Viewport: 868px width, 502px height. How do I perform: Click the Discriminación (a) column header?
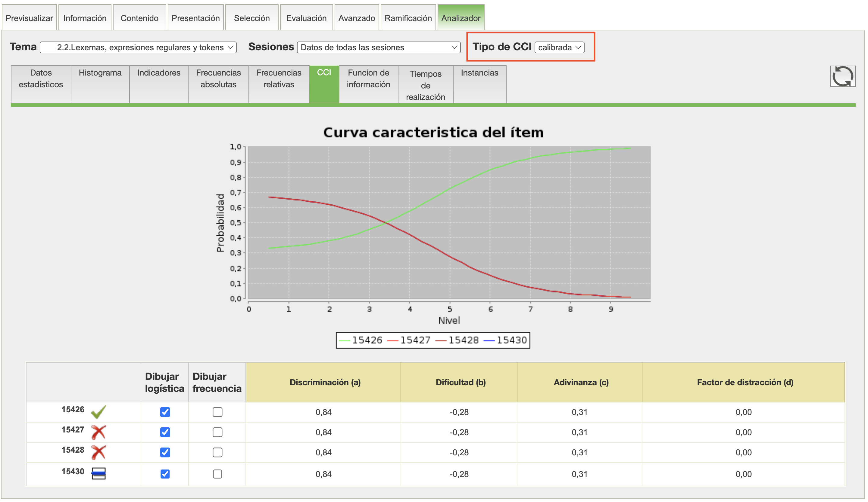[x=325, y=382]
